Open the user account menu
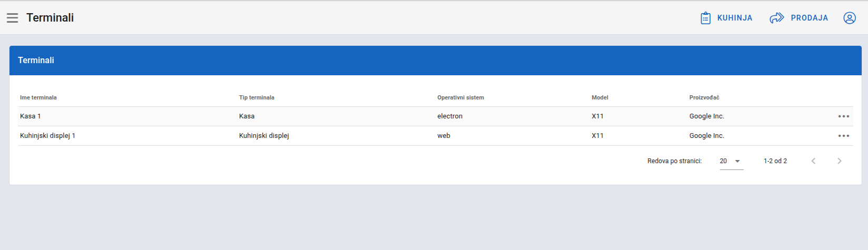This screenshot has height=250, width=868. 849,18
